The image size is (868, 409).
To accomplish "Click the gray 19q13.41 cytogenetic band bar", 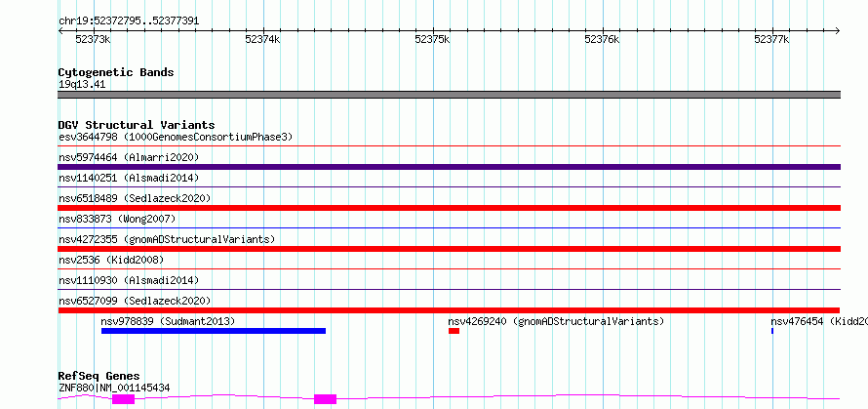I will coord(449,95).
